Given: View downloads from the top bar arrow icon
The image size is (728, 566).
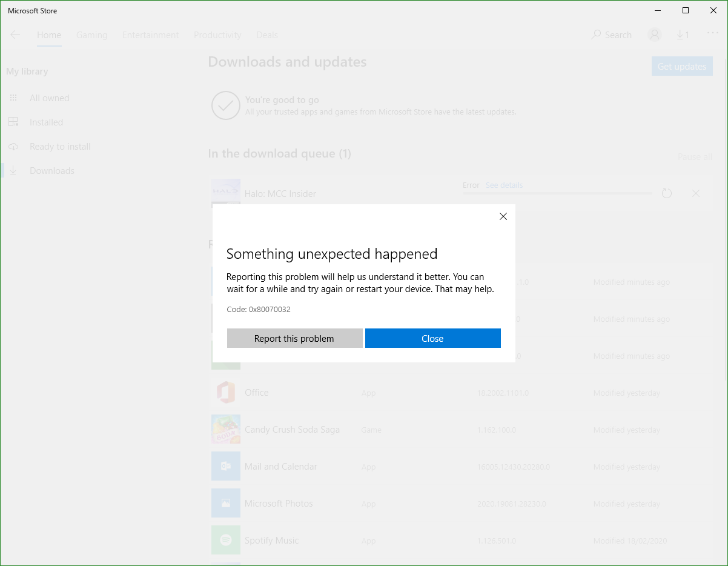Looking at the screenshot, I should tap(683, 35).
